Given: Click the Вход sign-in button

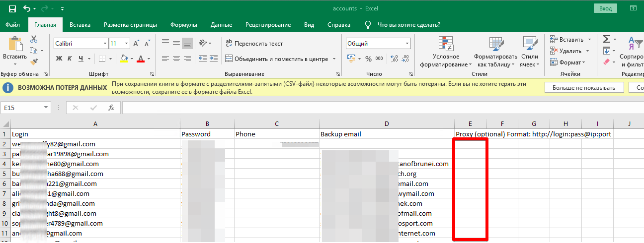Looking at the screenshot, I should click(605, 9).
